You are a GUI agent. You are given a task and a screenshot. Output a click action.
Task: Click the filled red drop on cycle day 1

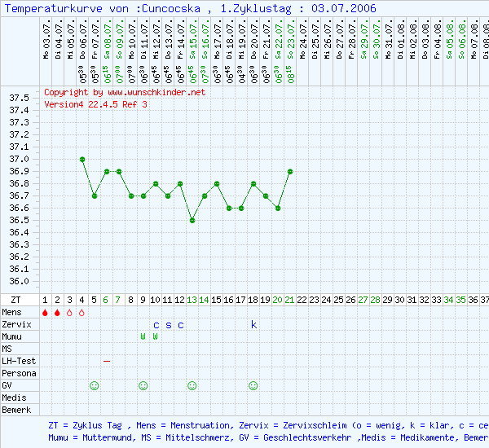coord(46,312)
